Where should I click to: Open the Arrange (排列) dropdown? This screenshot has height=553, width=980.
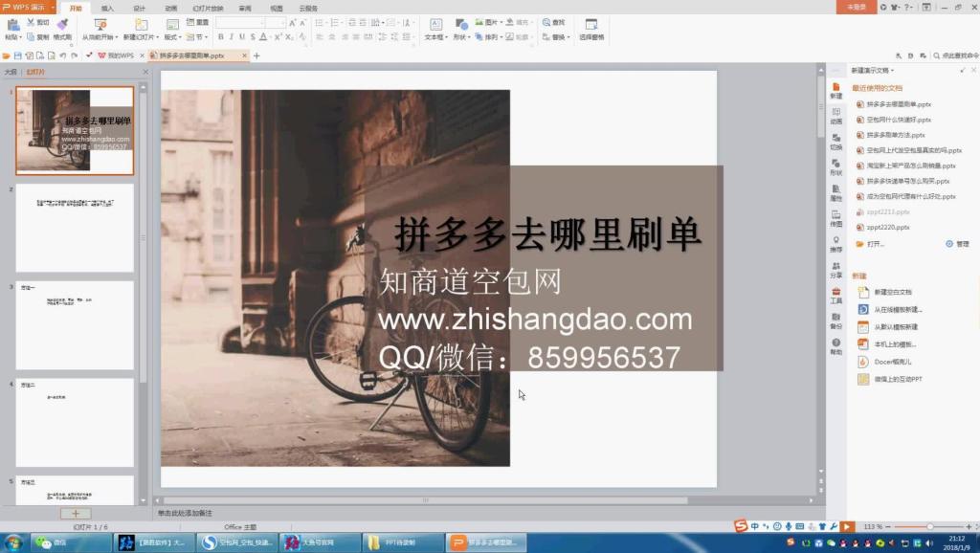coord(488,37)
